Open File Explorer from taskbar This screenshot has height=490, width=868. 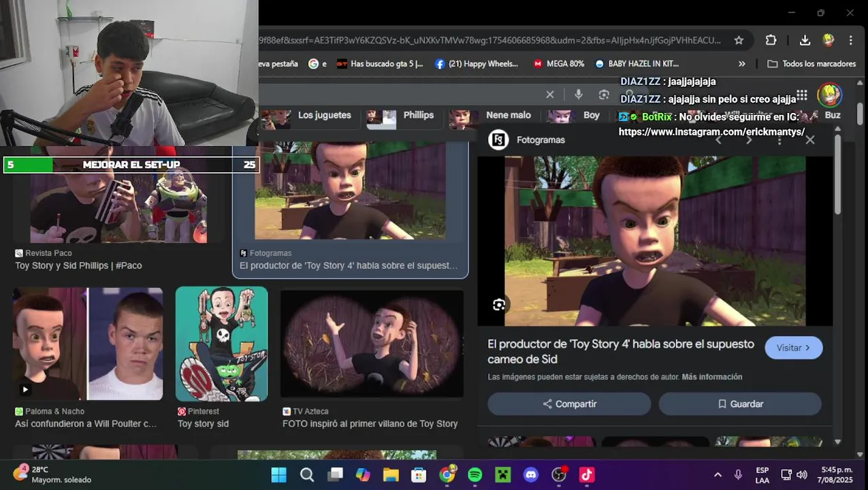[x=391, y=475]
